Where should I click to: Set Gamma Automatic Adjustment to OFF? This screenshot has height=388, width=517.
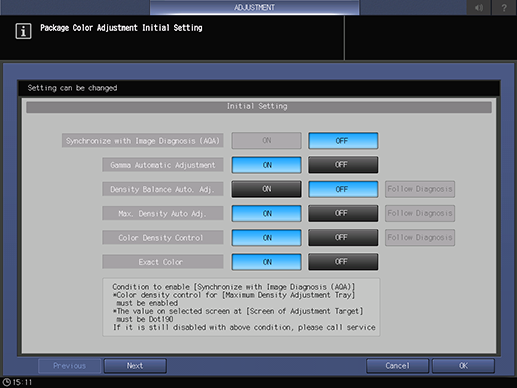point(343,165)
